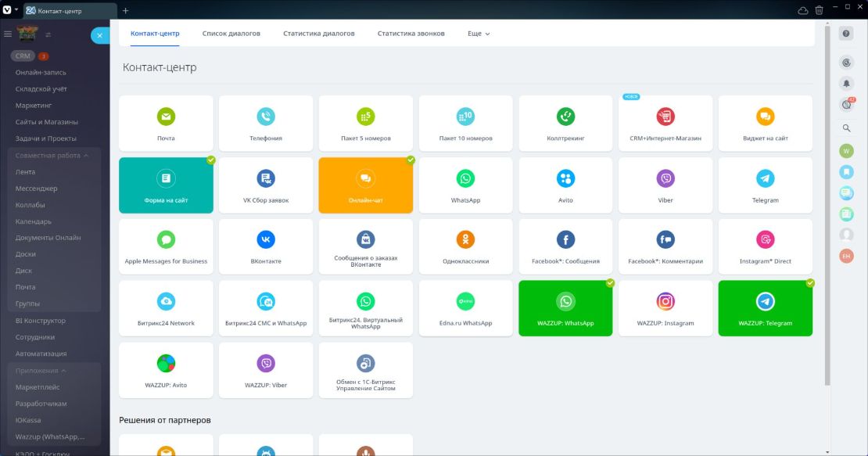Open the Форма на сайт card
Screen dimensions: 868x456
tap(166, 185)
